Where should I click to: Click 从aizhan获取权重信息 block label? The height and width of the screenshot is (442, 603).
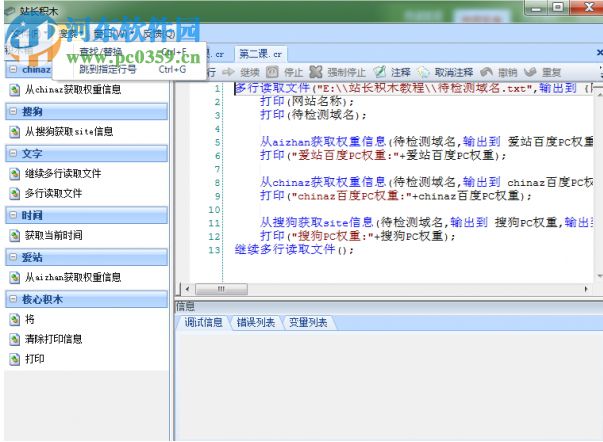click(x=73, y=277)
